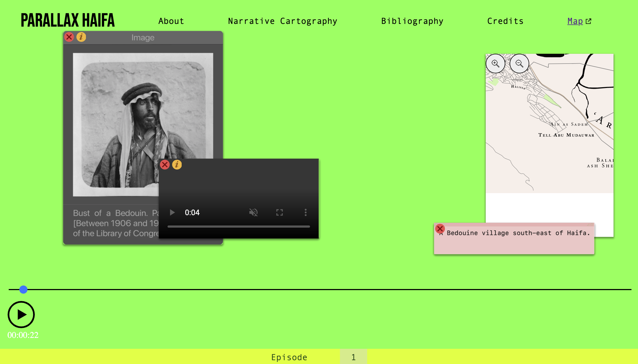This screenshot has height=364, width=638.
Task: Play the small embedded video
Action: coord(172,212)
